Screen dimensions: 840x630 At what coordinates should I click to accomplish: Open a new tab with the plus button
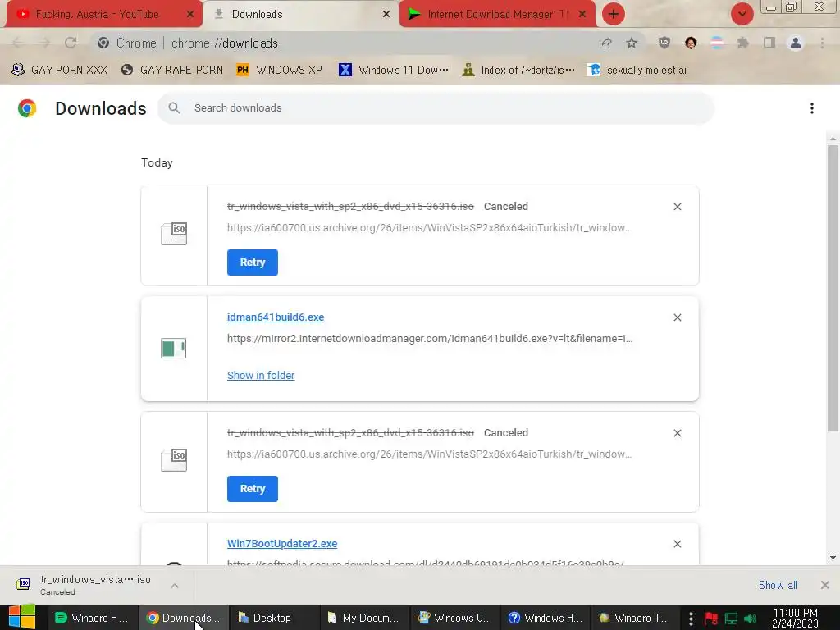click(x=614, y=14)
